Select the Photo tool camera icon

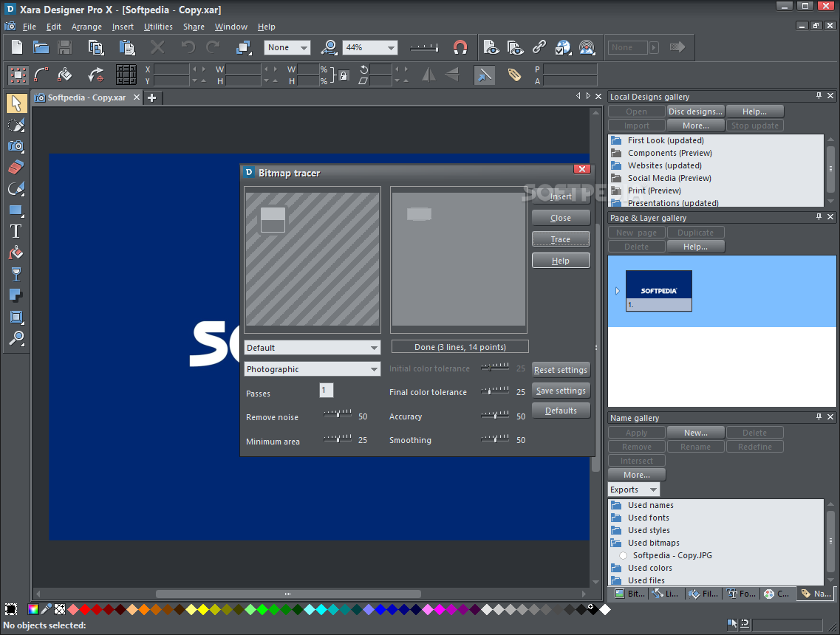tap(16, 145)
